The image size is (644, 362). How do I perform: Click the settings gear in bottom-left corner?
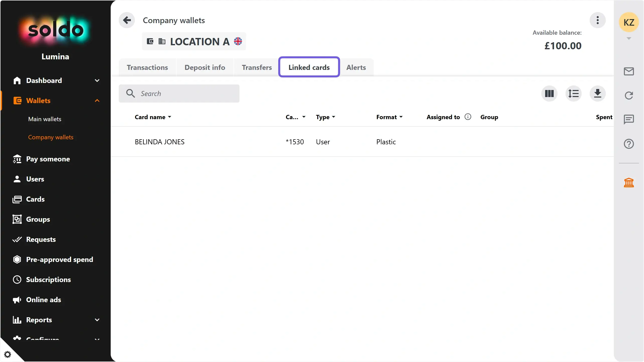[x=8, y=354]
